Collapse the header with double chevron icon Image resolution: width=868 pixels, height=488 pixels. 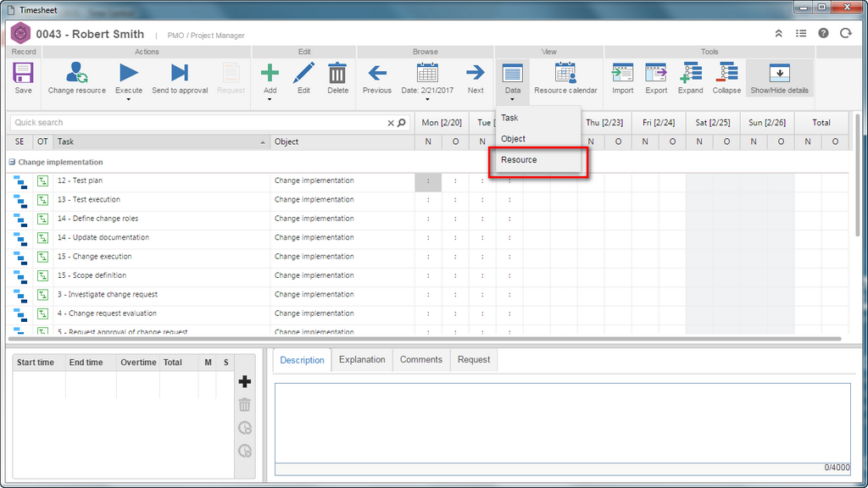point(778,33)
